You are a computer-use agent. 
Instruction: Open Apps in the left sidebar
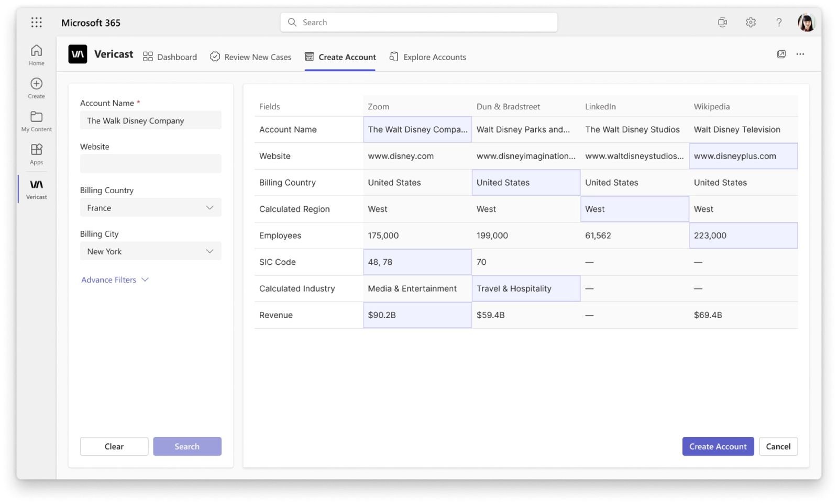pos(36,154)
